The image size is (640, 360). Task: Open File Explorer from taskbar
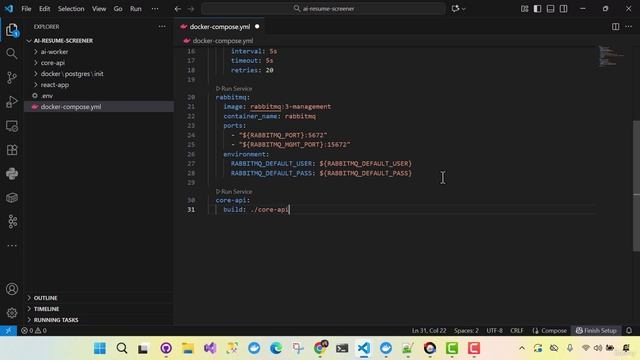coord(188,348)
